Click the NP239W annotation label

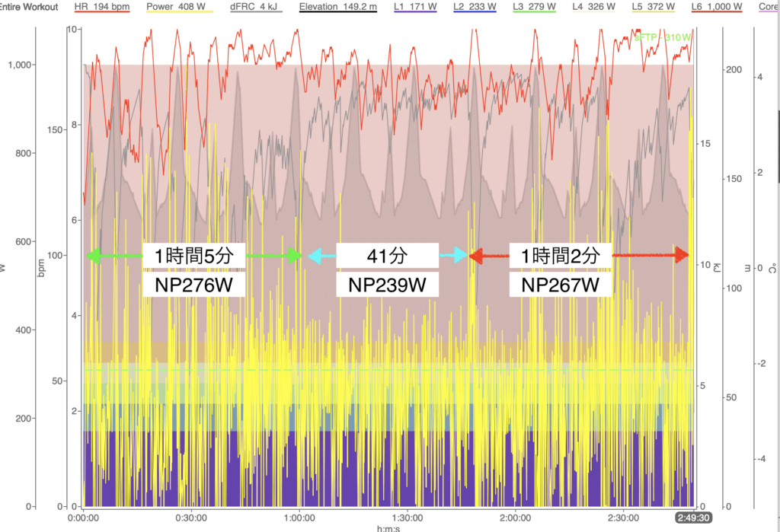tap(387, 285)
